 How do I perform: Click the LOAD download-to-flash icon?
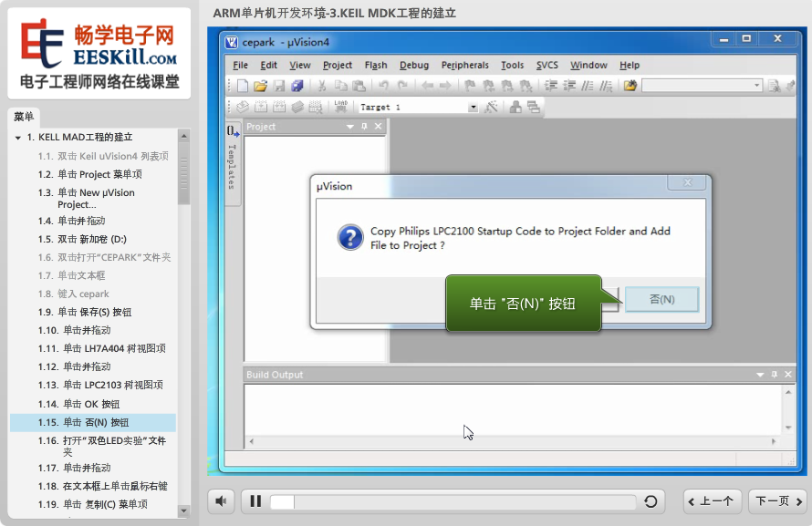pos(340,107)
